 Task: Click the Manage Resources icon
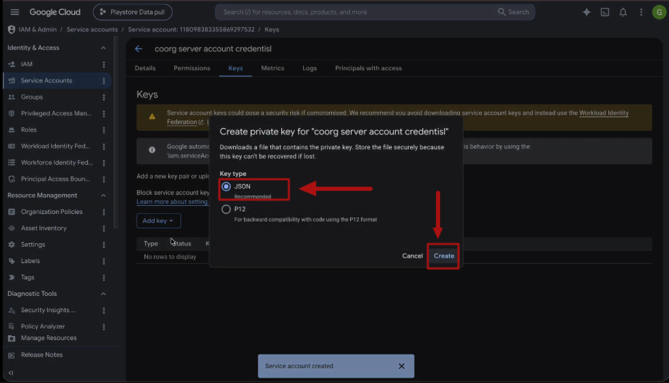(12, 338)
